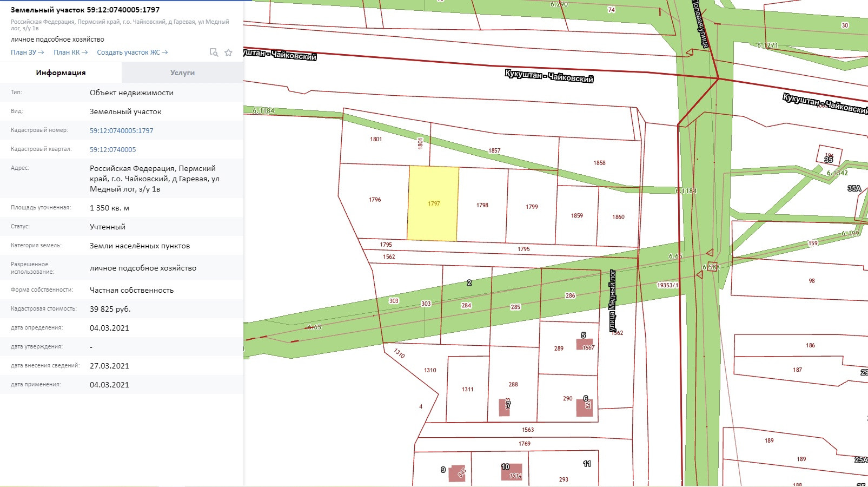Open the План КК link
868x487 pixels.
pos(70,52)
